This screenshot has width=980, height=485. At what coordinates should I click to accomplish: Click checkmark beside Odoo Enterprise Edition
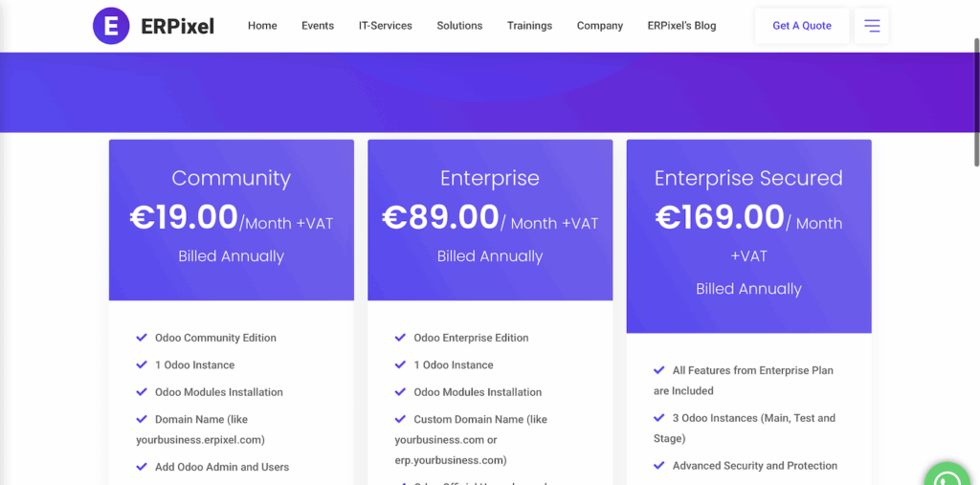(x=400, y=338)
